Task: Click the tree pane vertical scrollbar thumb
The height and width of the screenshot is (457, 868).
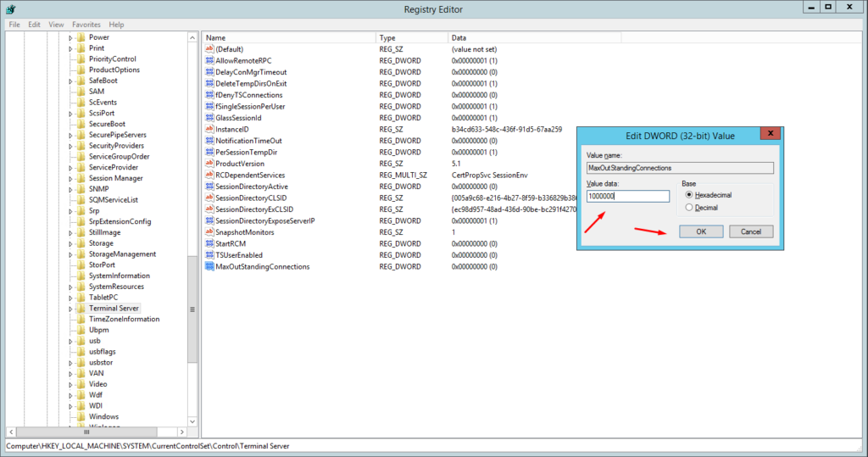Action: click(192, 309)
